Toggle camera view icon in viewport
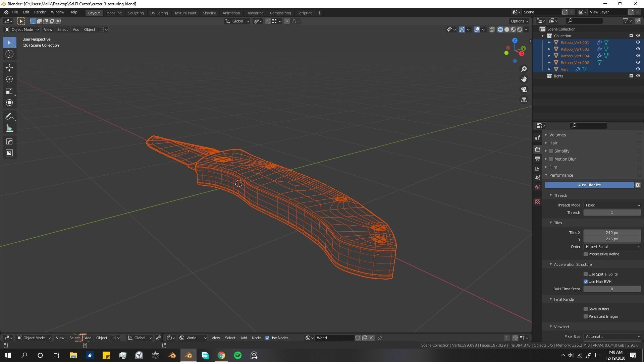 (524, 89)
